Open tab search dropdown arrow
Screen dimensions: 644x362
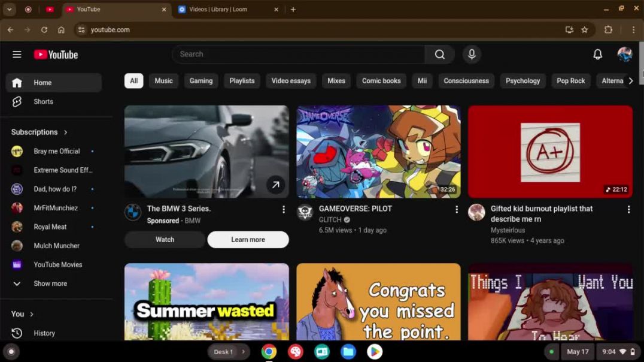point(9,9)
